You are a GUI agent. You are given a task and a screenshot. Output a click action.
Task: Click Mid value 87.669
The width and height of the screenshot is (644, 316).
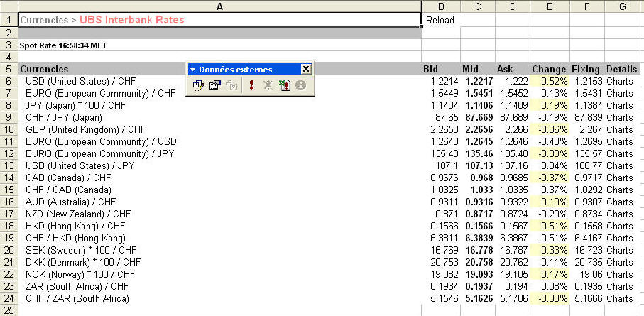479,118
